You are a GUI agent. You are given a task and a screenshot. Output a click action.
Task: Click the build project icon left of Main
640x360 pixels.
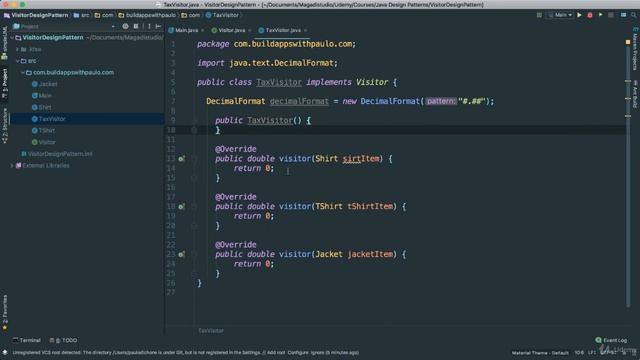pyautogui.click(x=539, y=15)
